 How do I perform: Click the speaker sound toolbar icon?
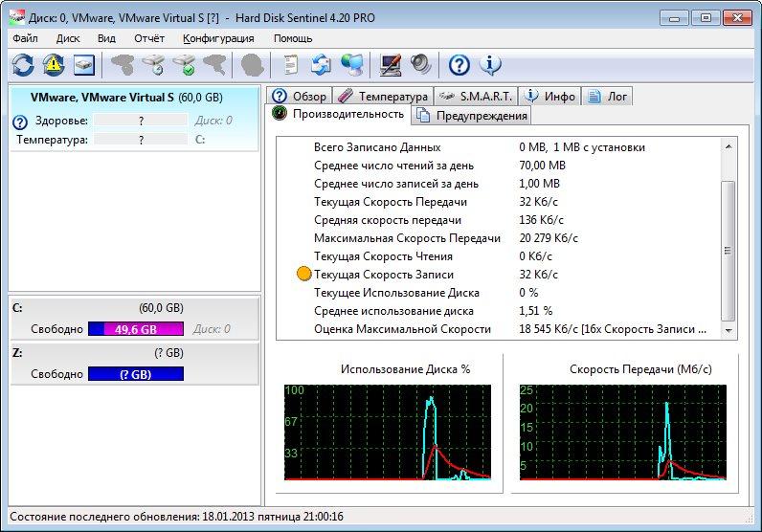click(421, 65)
